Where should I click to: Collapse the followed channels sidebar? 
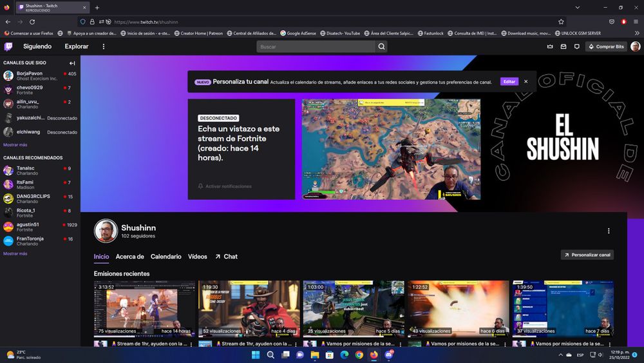pos(72,63)
